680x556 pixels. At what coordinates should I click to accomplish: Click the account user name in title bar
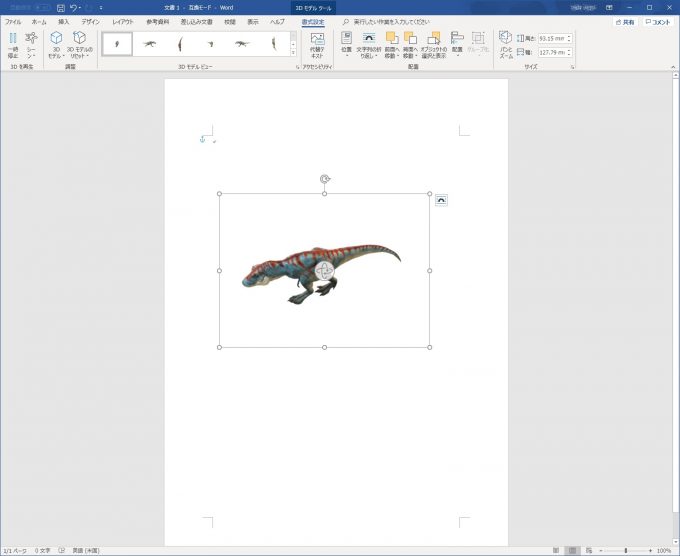[x=583, y=8]
